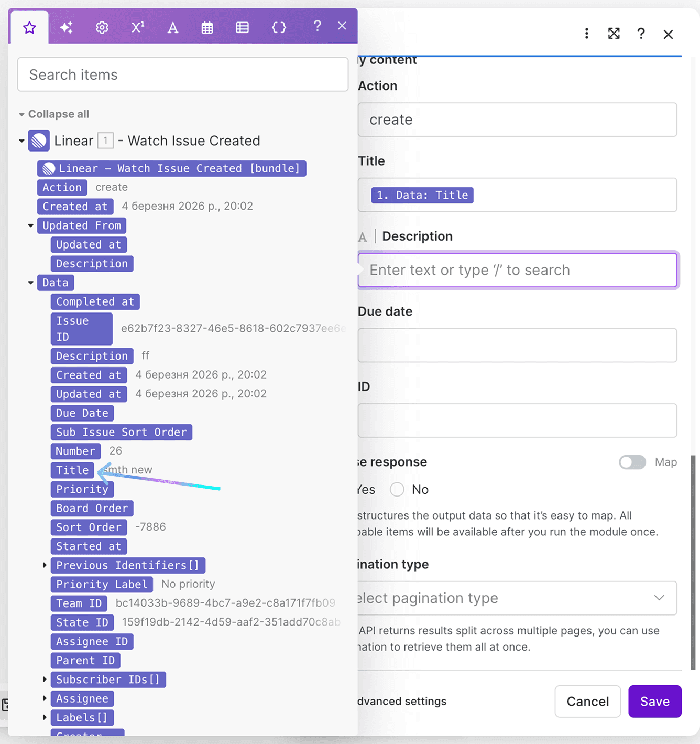Viewport: 700px width, 744px height.
Task: Select the No radio button
Action: [x=397, y=489]
